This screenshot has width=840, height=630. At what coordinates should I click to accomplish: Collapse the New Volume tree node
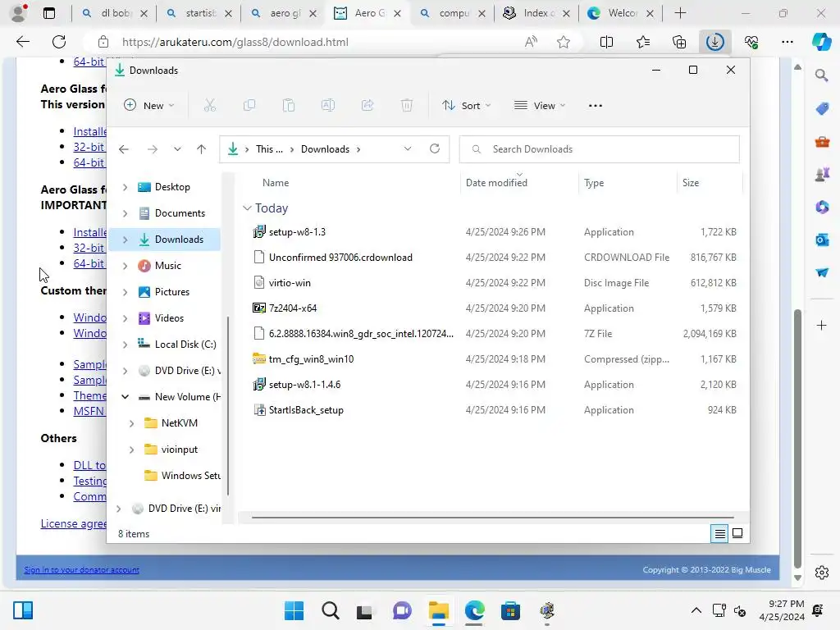pos(125,397)
